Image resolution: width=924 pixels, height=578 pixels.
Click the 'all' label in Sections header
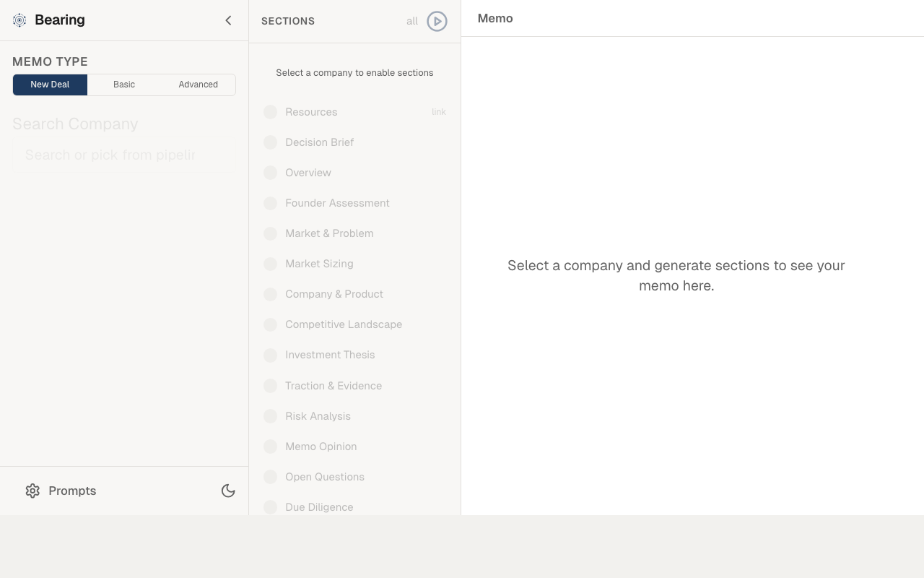[411, 22]
